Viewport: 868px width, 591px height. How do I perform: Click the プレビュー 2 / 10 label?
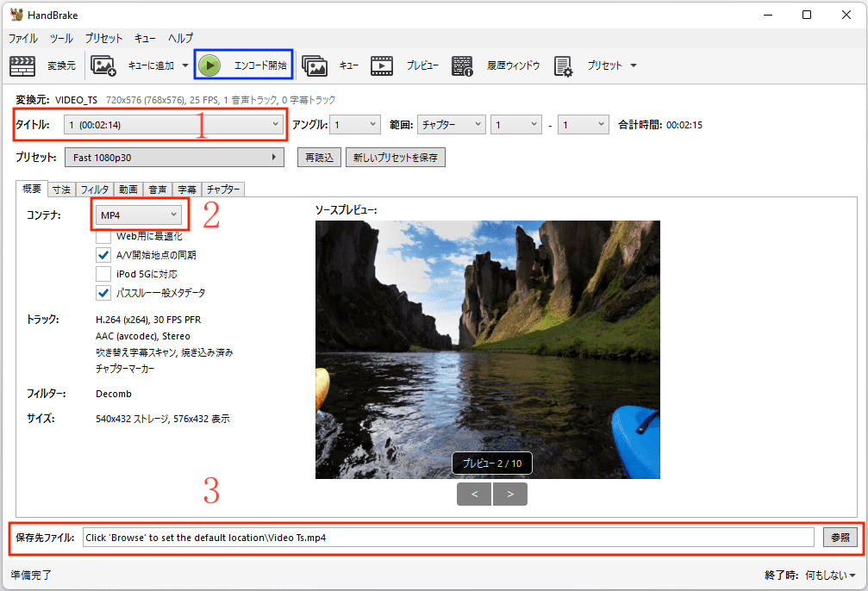(x=492, y=463)
